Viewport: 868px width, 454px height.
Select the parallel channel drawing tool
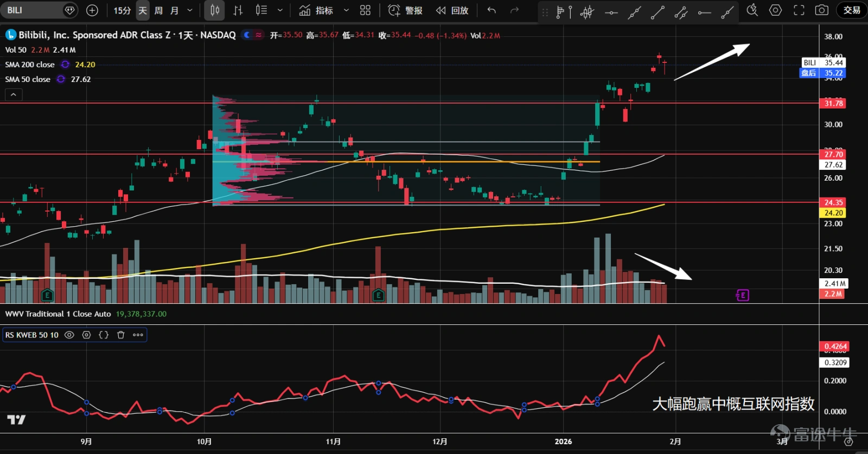tap(681, 12)
